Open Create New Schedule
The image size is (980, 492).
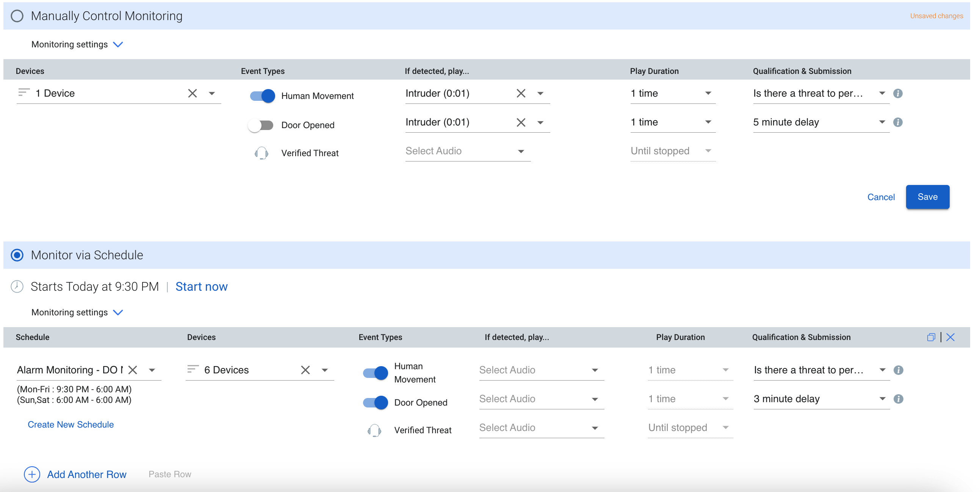[x=70, y=424]
